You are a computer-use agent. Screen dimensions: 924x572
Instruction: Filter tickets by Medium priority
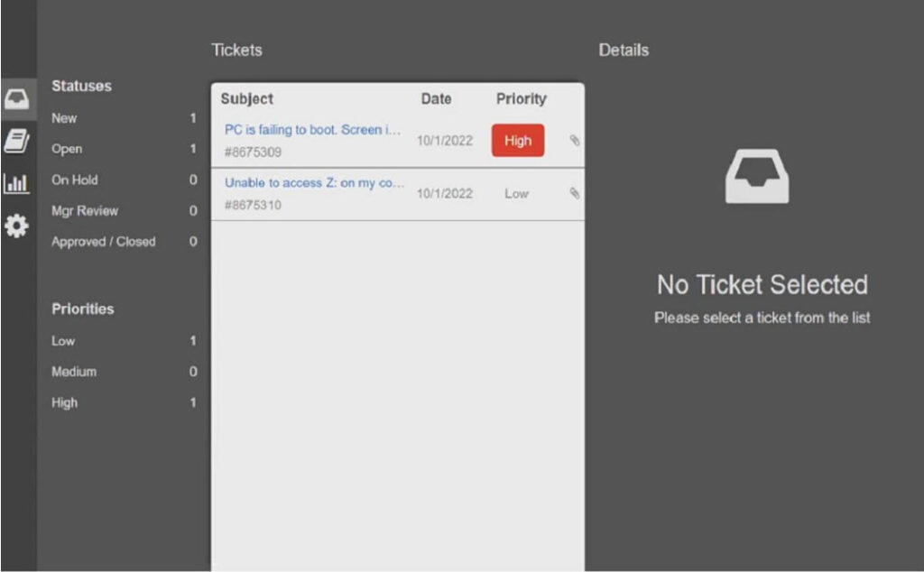(x=74, y=372)
